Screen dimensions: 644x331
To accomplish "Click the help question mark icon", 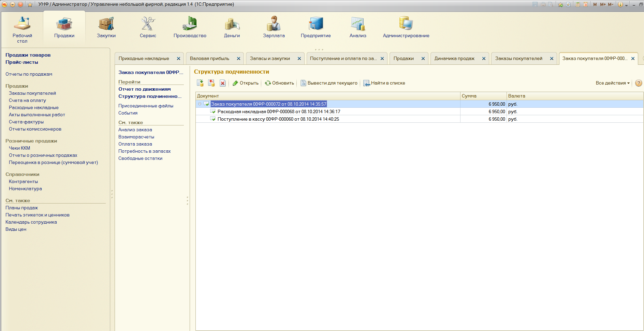I will click(x=639, y=83).
